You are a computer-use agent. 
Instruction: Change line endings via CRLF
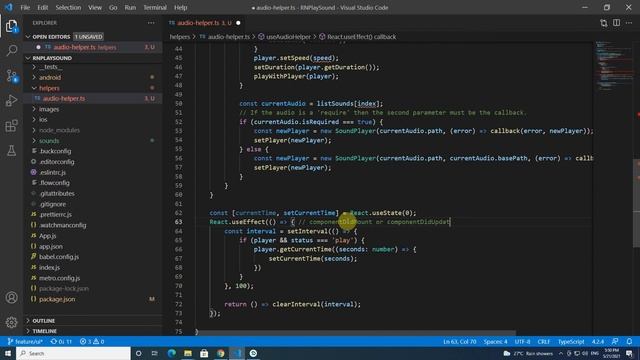(x=544, y=342)
